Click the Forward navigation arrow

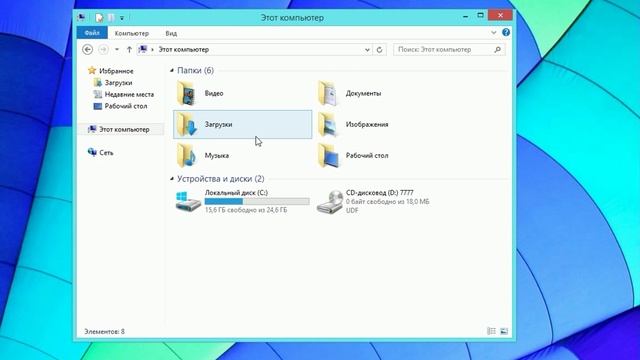point(103,49)
